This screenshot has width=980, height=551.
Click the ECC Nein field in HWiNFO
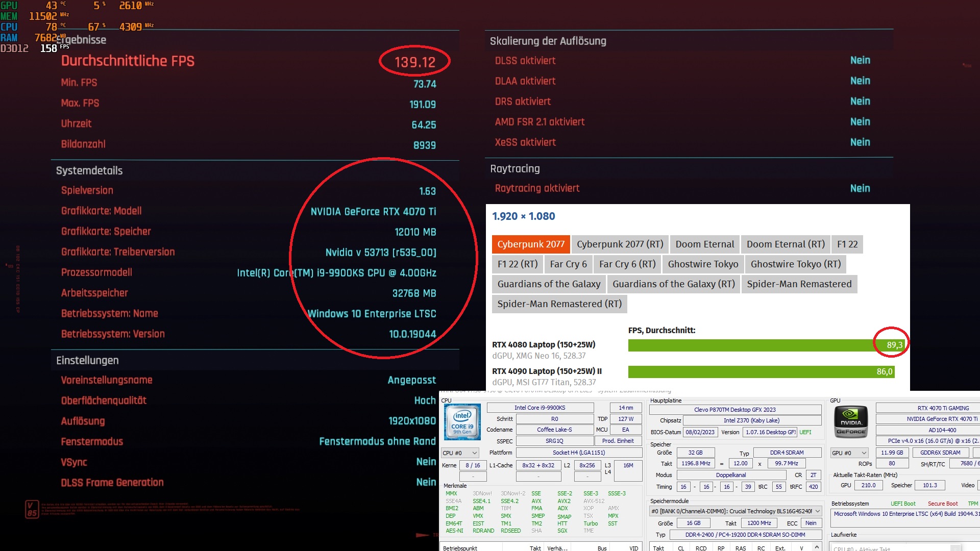(x=811, y=523)
